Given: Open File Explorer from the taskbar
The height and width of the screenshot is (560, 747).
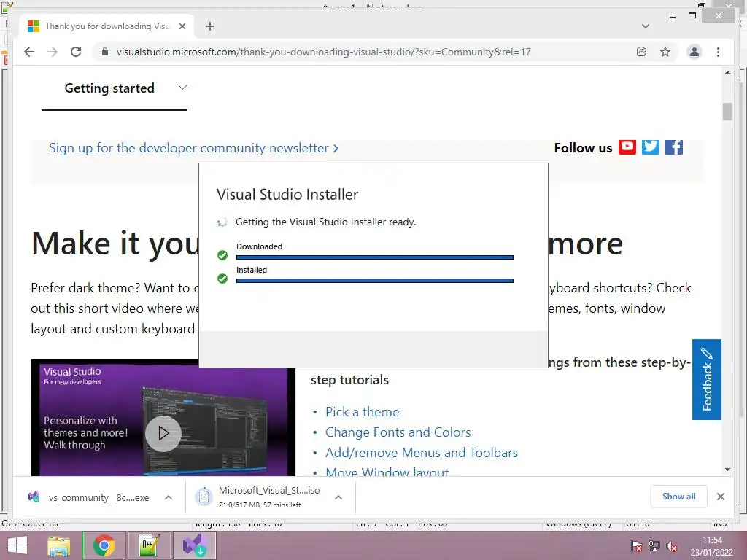Looking at the screenshot, I should click(x=59, y=545).
